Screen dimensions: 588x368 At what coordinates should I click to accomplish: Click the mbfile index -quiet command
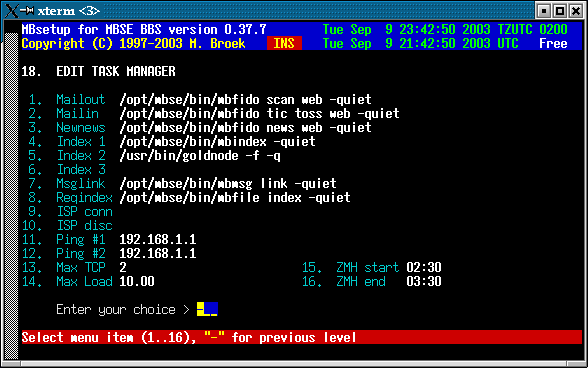pyautogui.click(x=235, y=198)
